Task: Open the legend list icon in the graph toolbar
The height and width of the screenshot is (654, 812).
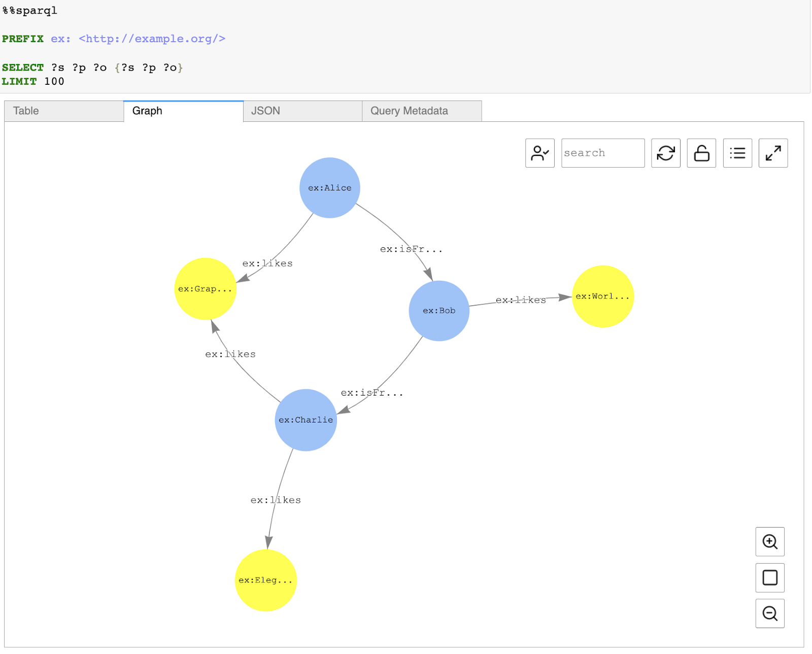Action: tap(737, 153)
